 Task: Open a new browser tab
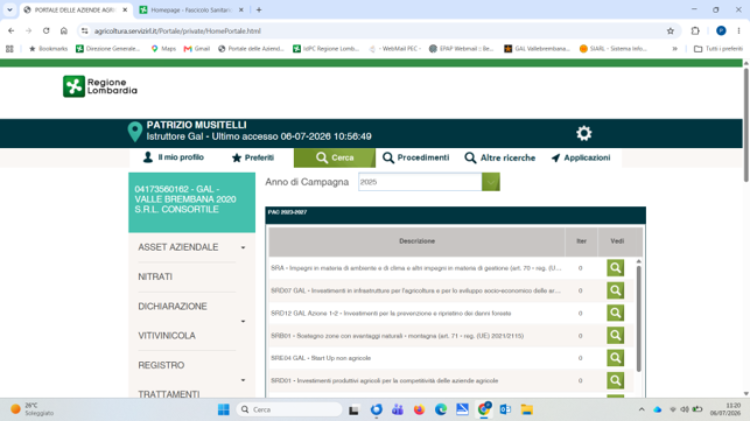pyautogui.click(x=259, y=10)
